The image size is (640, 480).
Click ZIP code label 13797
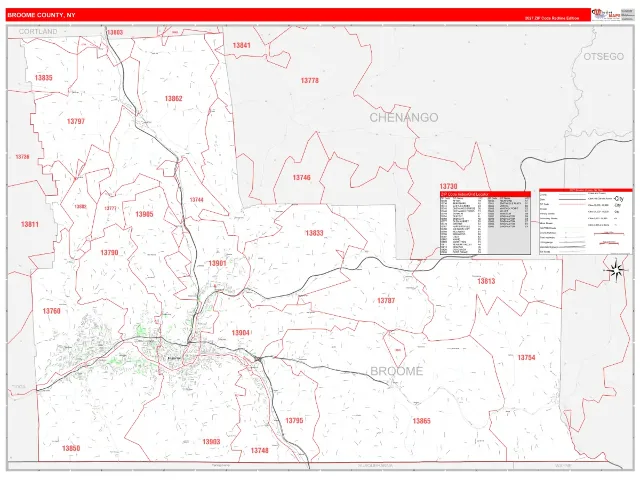click(x=76, y=121)
